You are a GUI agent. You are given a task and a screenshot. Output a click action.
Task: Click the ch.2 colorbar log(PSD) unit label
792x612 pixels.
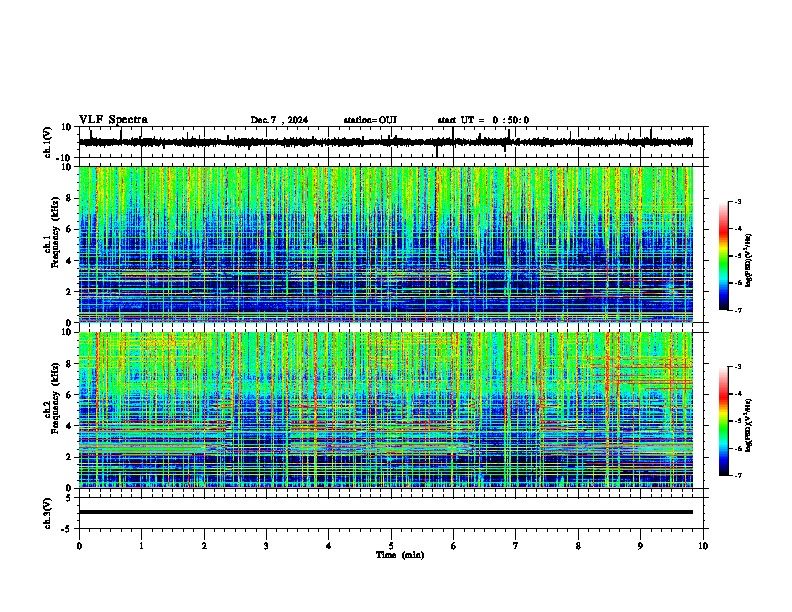point(749,426)
